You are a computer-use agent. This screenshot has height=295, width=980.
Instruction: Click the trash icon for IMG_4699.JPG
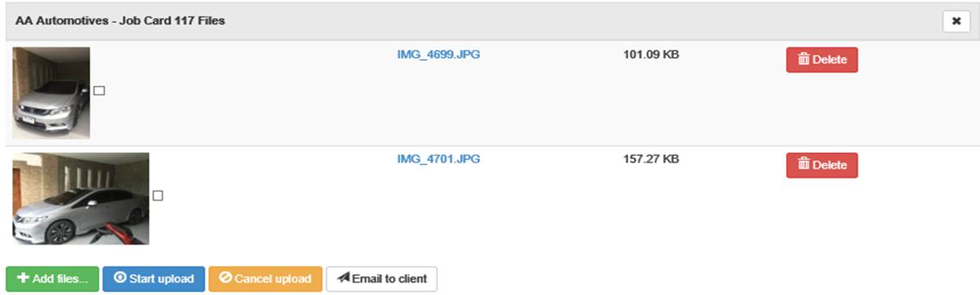803,60
